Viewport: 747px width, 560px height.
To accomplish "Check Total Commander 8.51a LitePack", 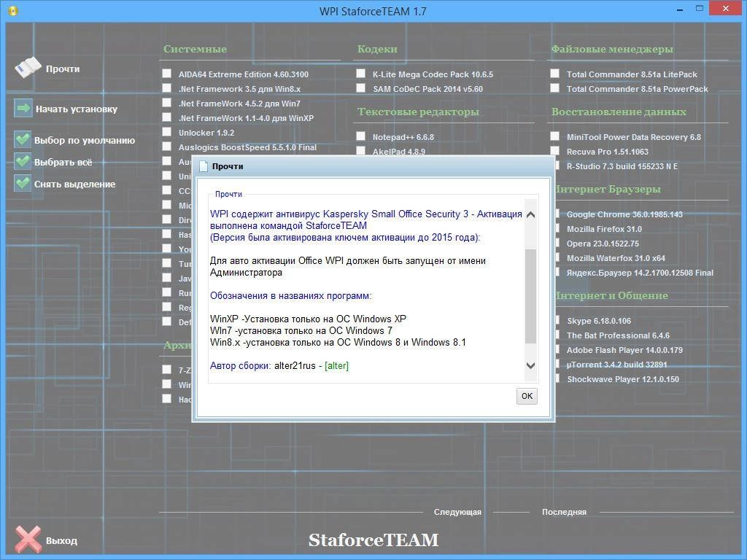I will (554, 74).
